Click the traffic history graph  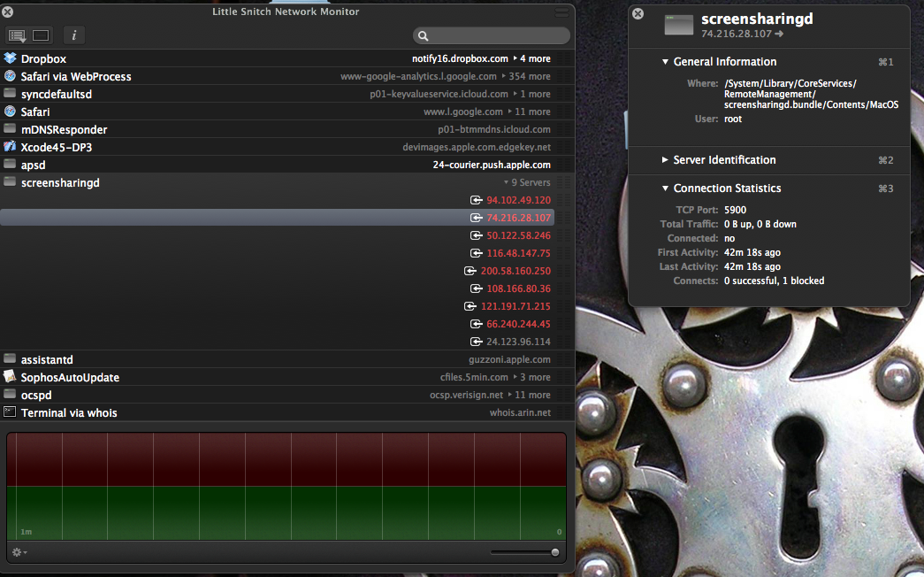coord(286,486)
